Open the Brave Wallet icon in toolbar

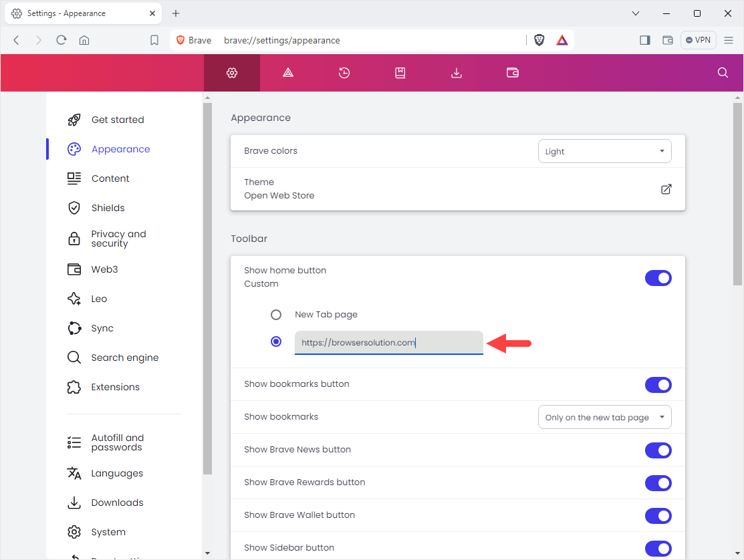[668, 40]
